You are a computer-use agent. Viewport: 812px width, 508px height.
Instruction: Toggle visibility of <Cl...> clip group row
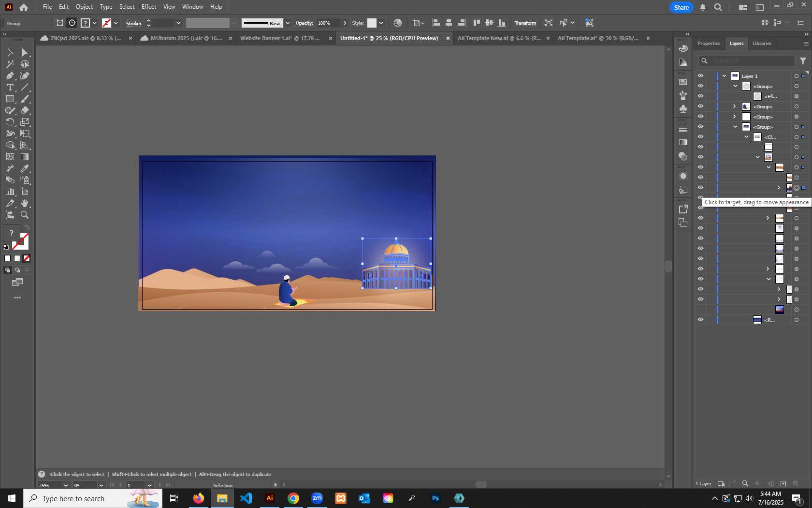[x=700, y=137]
